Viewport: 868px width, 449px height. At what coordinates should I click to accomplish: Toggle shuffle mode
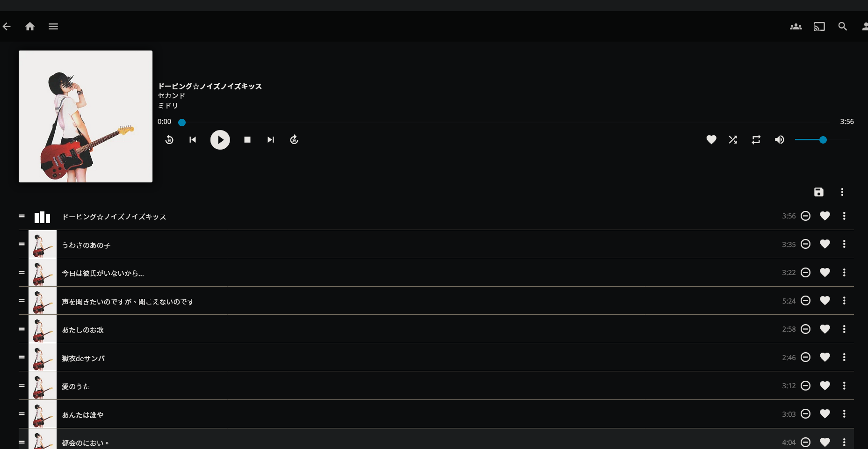click(x=733, y=140)
